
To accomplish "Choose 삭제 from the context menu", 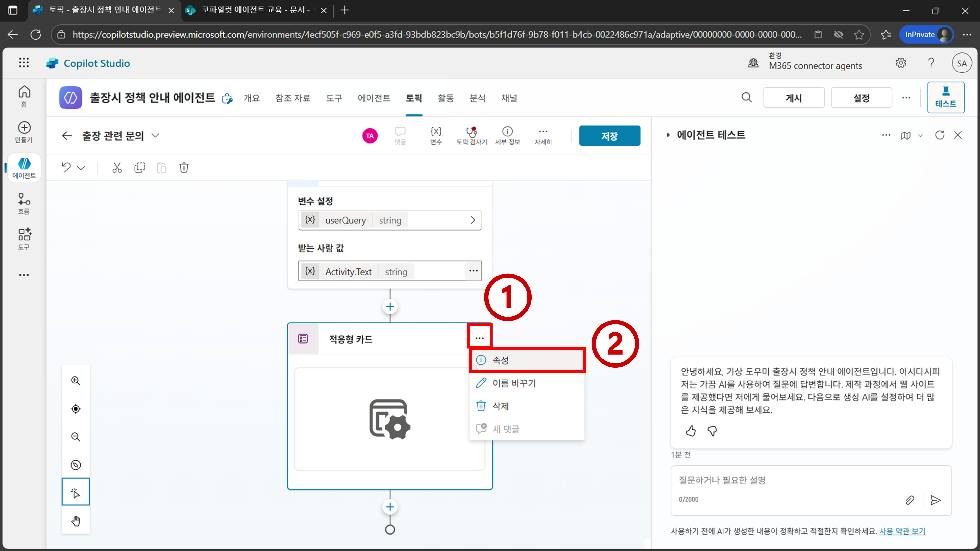I will click(500, 406).
